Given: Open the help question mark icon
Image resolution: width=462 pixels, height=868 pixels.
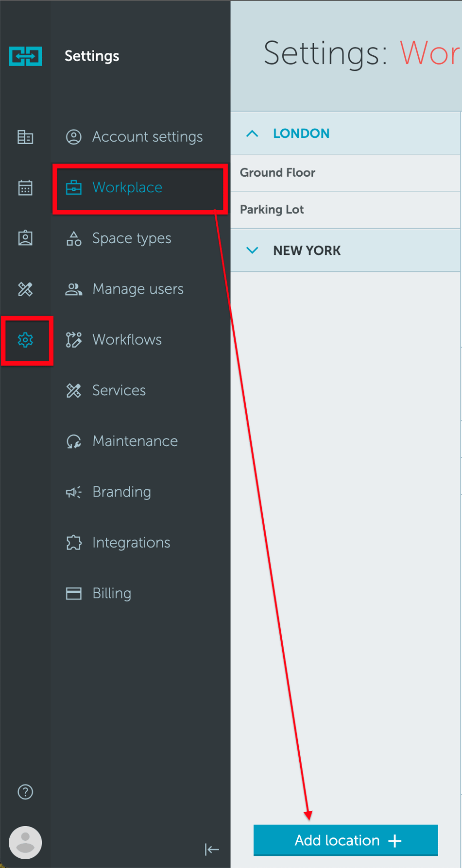Looking at the screenshot, I should click(25, 791).
